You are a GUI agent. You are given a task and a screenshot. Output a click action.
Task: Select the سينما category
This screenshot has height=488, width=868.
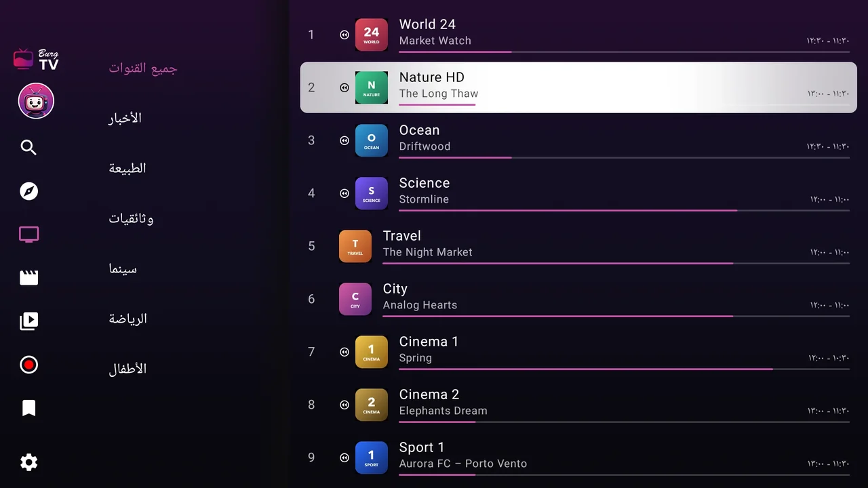click(x=123, y=268)
